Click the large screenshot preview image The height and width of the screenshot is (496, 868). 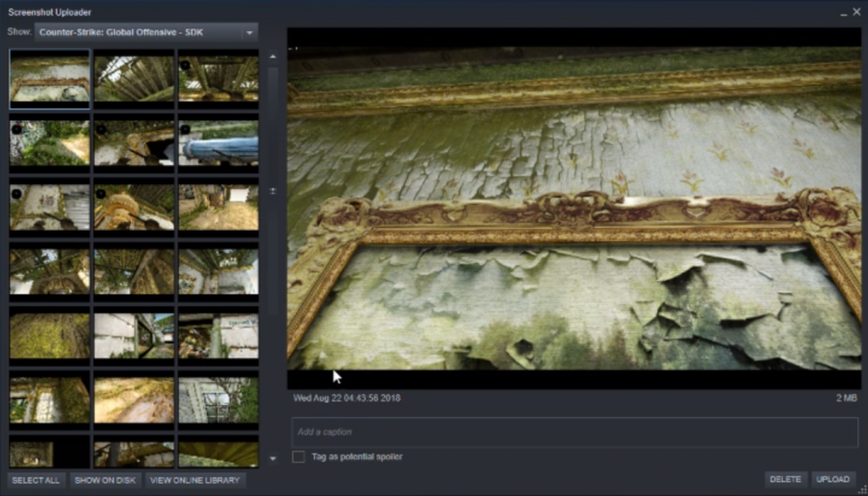pos(574,208)
